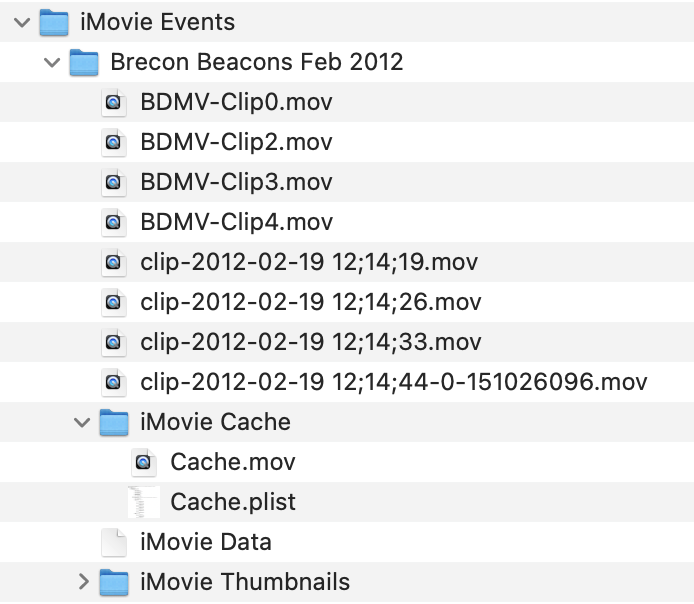Click the iMovie Data blank file icon
Image resolution: width=694 pixels, height=604 pixels.
tap(114, 542)
